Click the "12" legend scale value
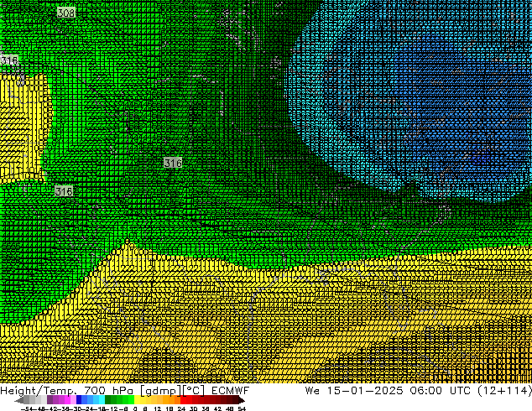This screenshot has height=411, width=532. (x=158, y=408)
